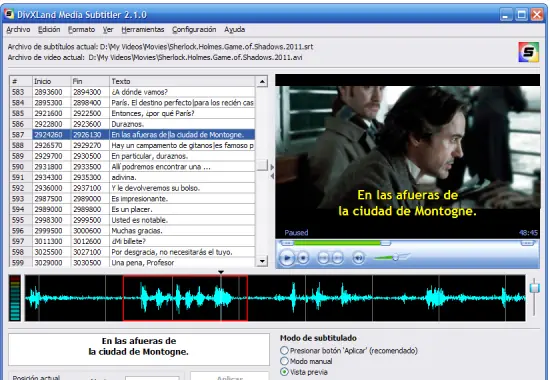
Task: Click the DivXLand S logo below the window buttons
Action: point(528,52)
